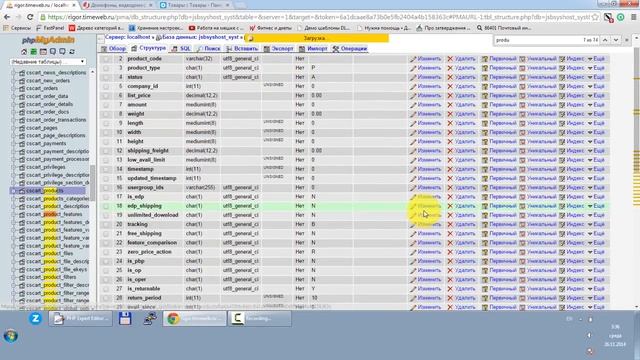Viewport: 640px width, 360px height.
Task: Tick the checkbox for return_period row
Action: tap(106, 298)
